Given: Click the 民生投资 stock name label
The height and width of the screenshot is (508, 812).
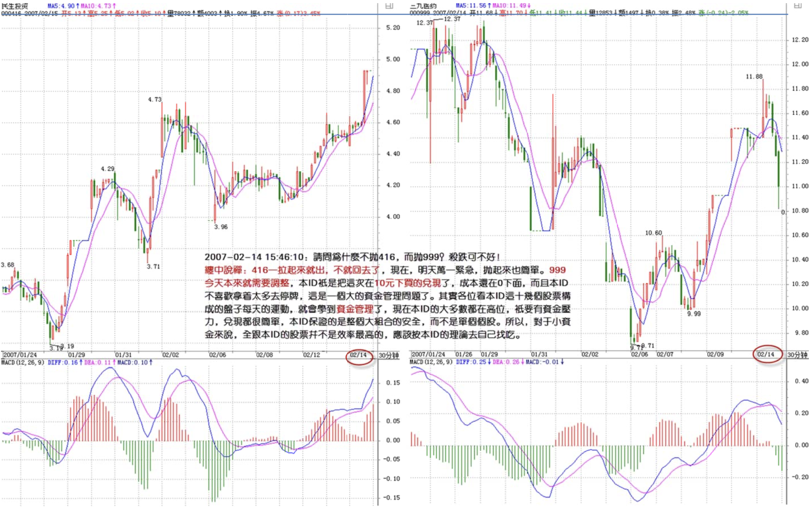Looking at the screenshot, I should coord(15,6).
